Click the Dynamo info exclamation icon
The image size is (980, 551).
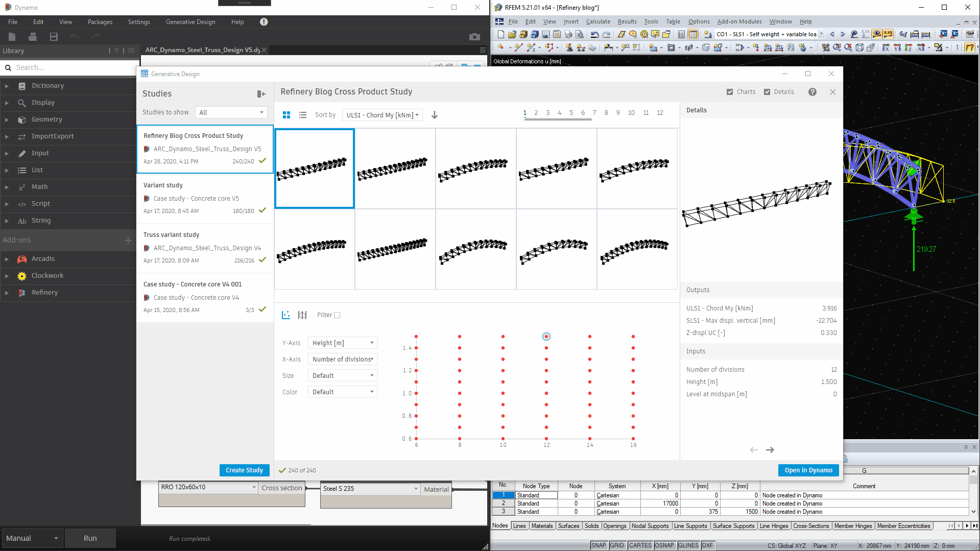pos(264,22)
